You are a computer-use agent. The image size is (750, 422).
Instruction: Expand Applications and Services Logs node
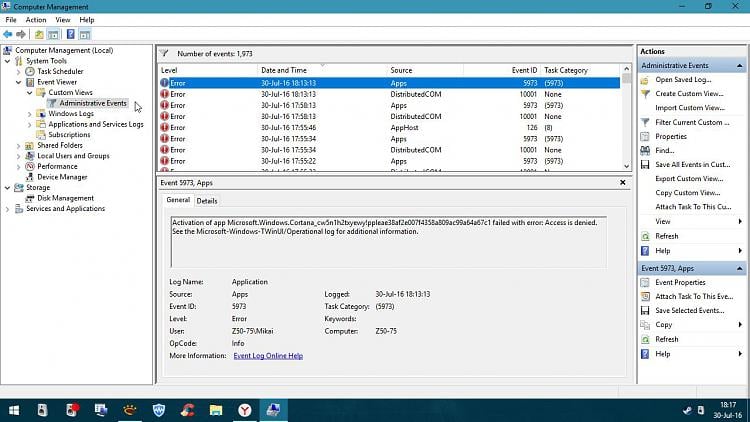tap(30, 124)
